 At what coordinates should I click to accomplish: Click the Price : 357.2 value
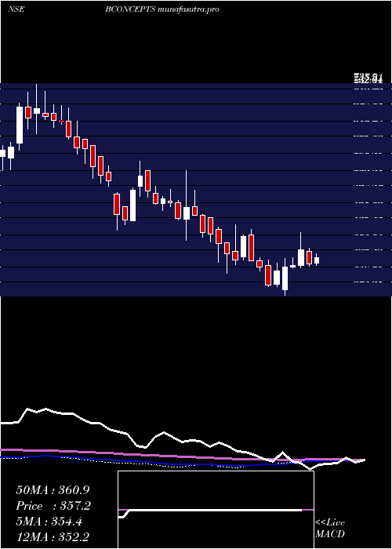(x=53, y=506)
